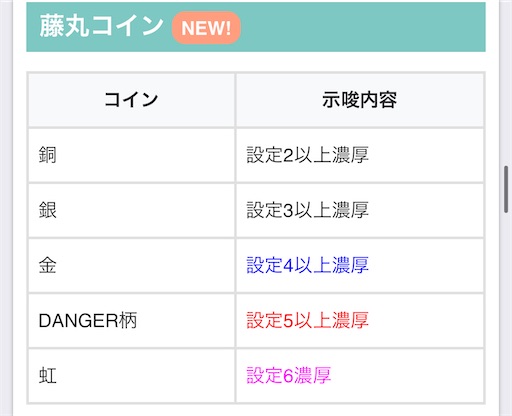Screen dimensions: 512x416
Task: Select the 銅 coin cell
Action: [x=131, y=155]
